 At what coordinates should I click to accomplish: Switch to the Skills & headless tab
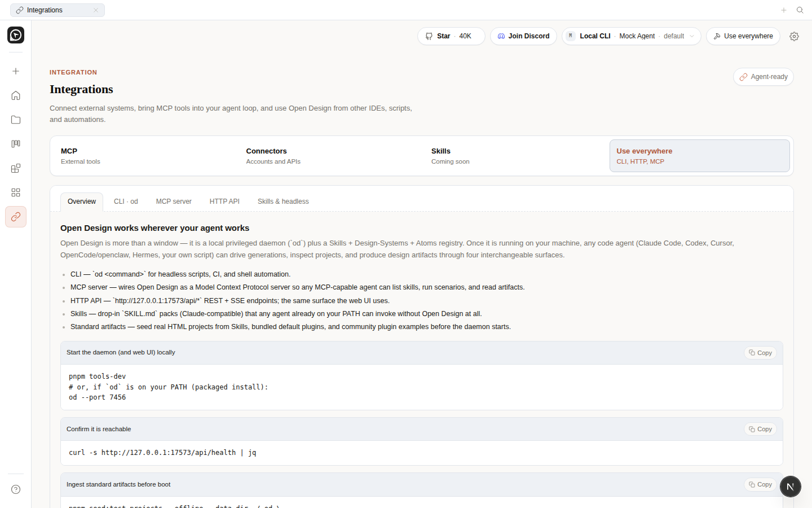(283, 202)
